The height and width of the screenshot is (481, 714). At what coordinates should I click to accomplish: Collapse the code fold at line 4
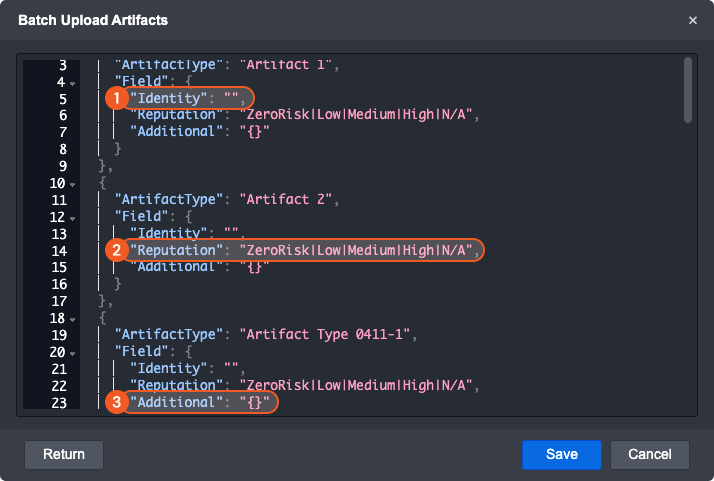click(x=74, y=82)
